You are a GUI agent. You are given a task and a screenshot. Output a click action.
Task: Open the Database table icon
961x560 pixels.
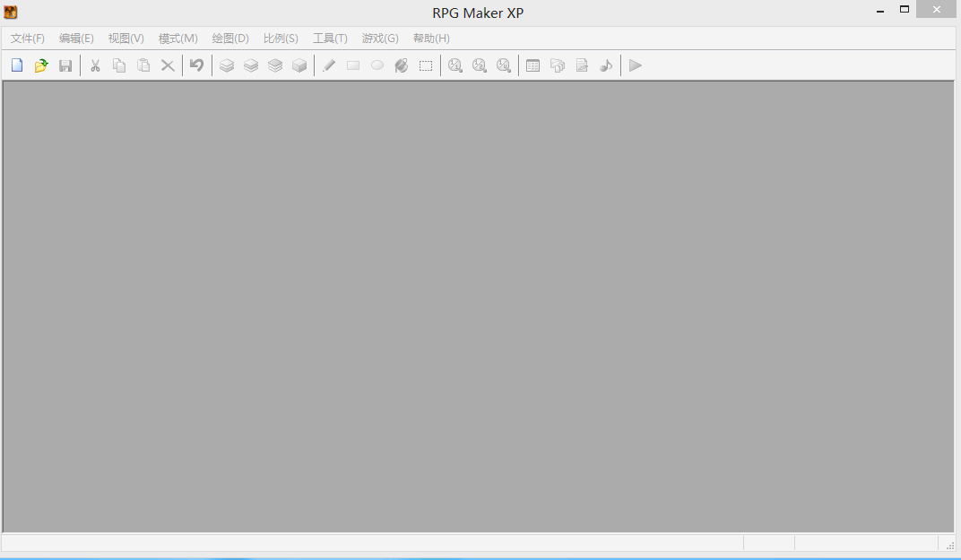pyautogui.click(x=532, y=65)
